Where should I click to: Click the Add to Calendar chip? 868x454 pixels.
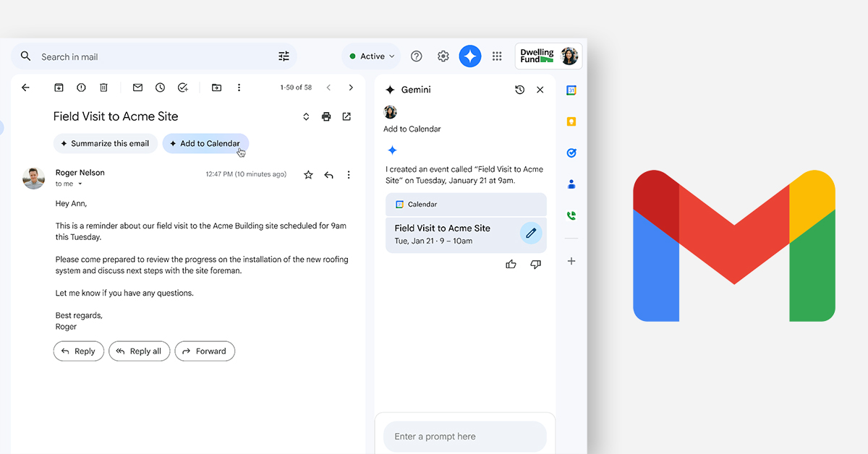coord(205,143)
